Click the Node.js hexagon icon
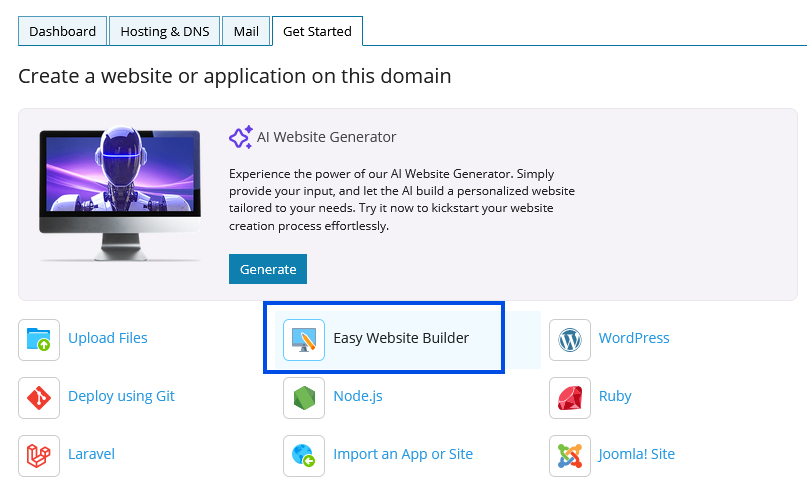The width and height of the screenshot is (807, 490). (x=304, y=398)
